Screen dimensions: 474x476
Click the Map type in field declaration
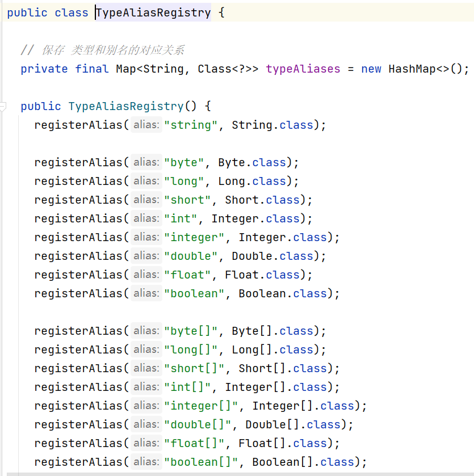pos(126,69)
